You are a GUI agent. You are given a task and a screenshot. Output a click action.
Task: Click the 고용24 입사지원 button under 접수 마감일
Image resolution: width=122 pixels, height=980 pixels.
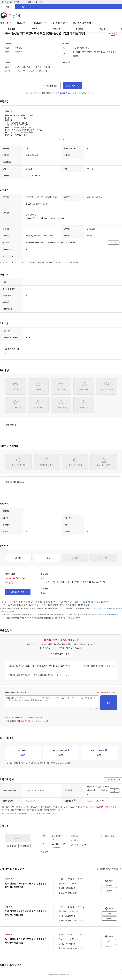(18, 592)
